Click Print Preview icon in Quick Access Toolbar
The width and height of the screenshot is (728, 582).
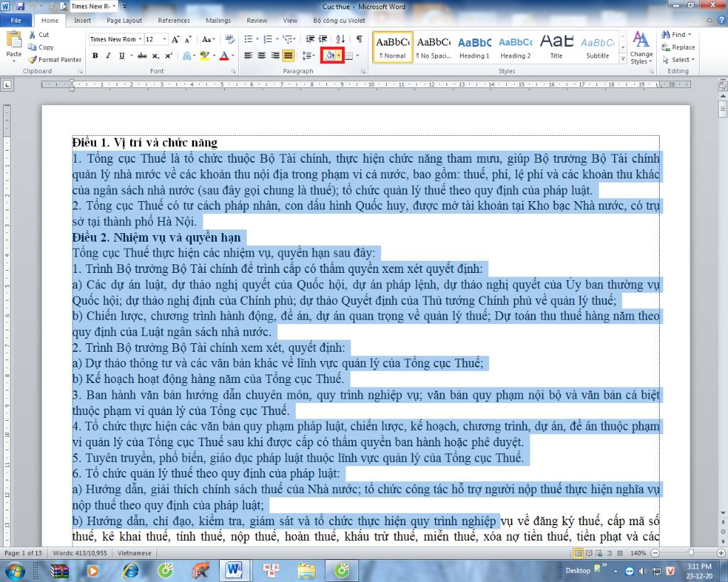click(63, 6)
